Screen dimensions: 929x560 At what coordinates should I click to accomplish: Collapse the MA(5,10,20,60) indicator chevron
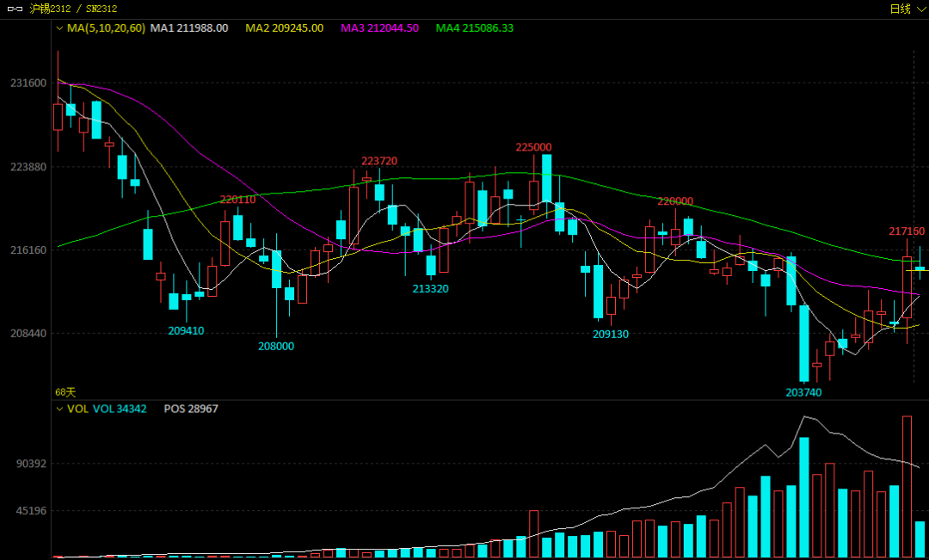click(x=59, y=28)
